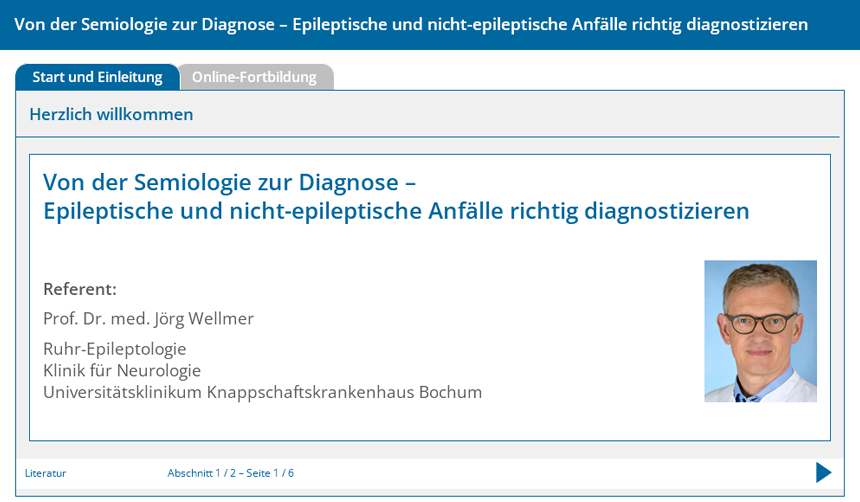Select the name 'Prof. Dr. med. Jörg Wellmer'
860x502 pixels.
point(148,319)
